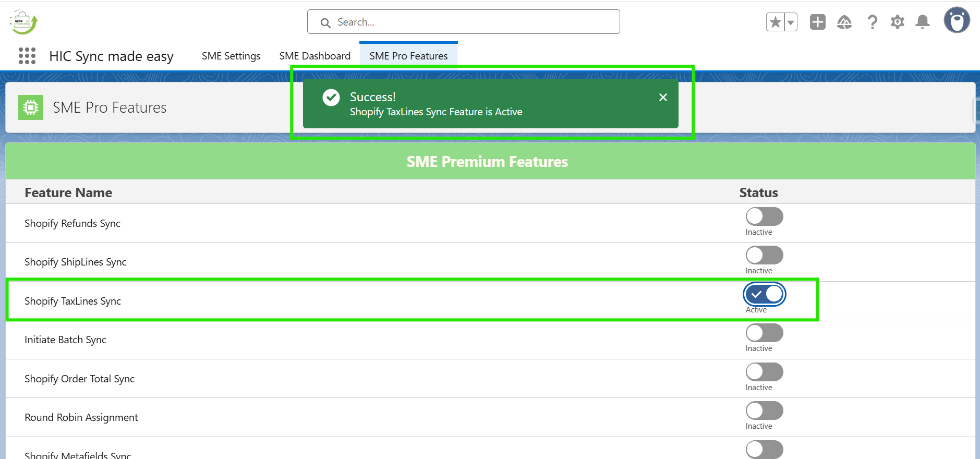Open the App Launcher grid icon
Viewport: 980px width, 459px height.
(27, 56)
